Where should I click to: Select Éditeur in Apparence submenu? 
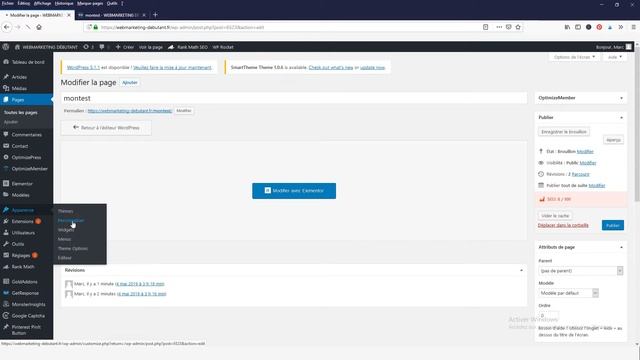click(x=64, y=258)
